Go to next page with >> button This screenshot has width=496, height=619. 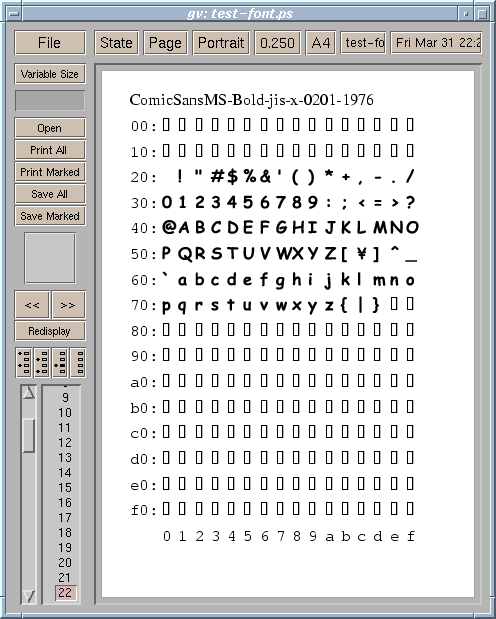(x=68, y=305)
